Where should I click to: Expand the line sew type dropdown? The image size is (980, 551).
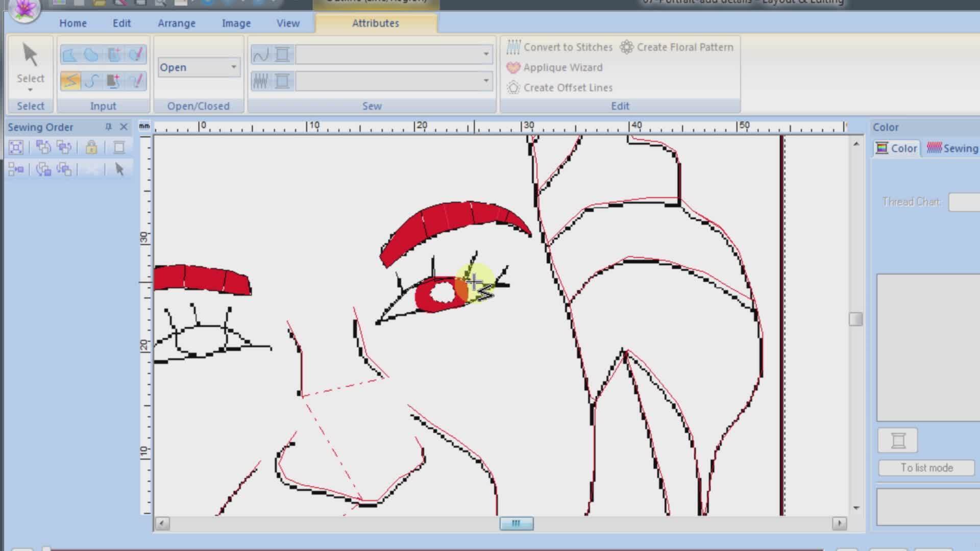click(x=485, y=54)
